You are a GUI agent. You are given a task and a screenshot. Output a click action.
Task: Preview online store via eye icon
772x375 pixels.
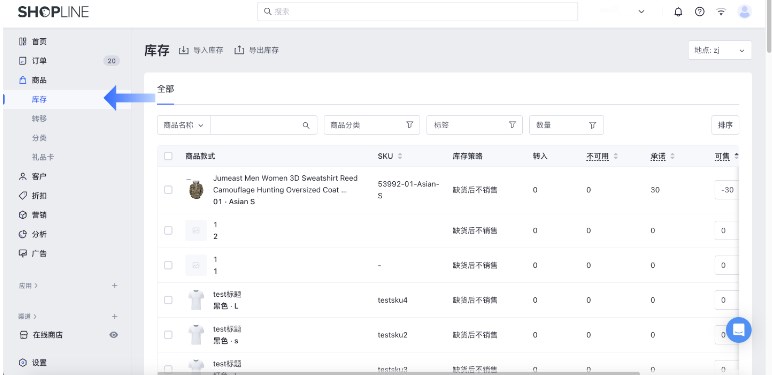(x=114, y=335)
